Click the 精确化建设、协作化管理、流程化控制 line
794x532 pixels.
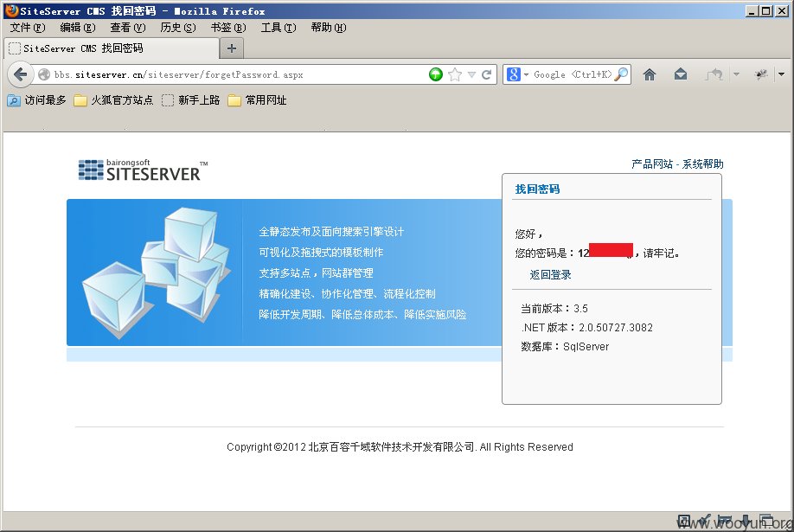point(347,293)
